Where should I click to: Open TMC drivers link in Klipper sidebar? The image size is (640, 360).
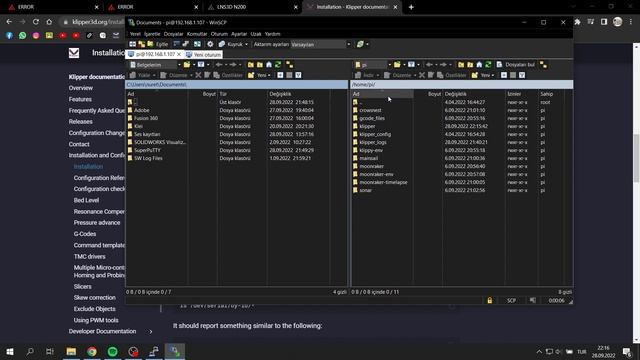(x=89, y=257)
